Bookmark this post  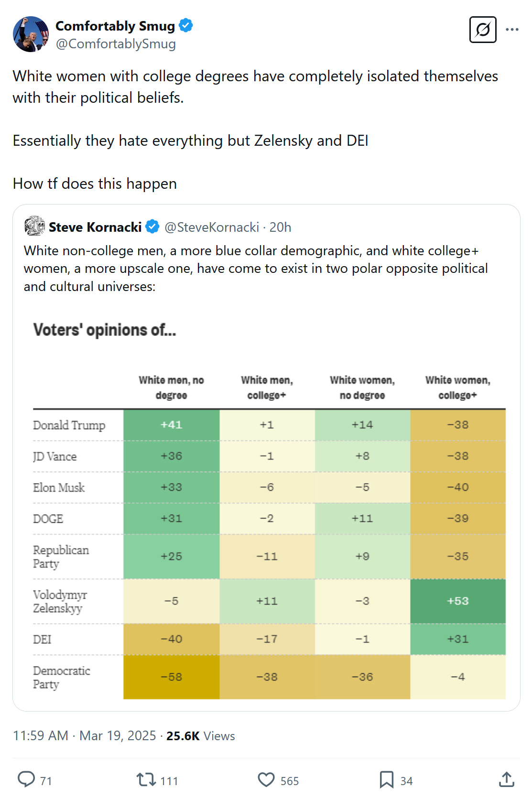pyautogui.click(x=386, y=780)
